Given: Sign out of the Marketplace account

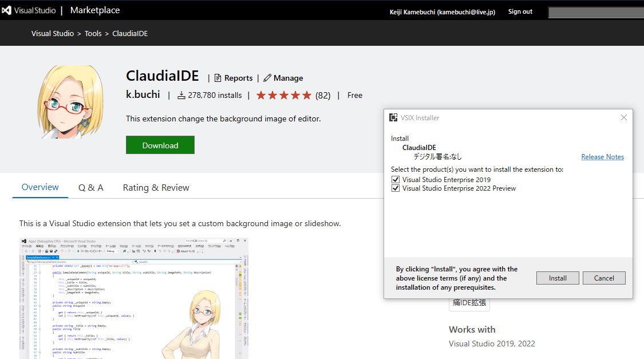Looking at the screenshot, I should (520, 11).
